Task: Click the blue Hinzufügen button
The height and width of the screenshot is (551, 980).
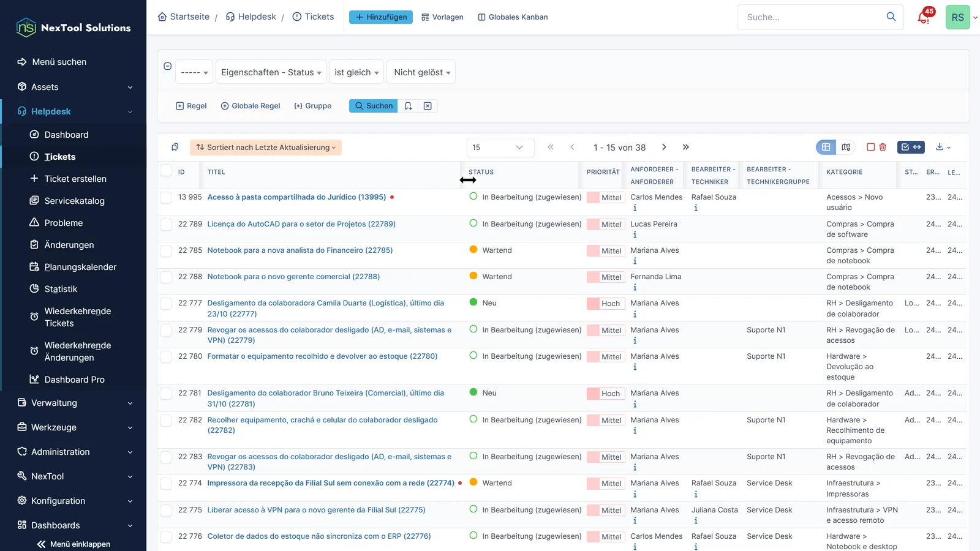Action: [x=381, y=17]
